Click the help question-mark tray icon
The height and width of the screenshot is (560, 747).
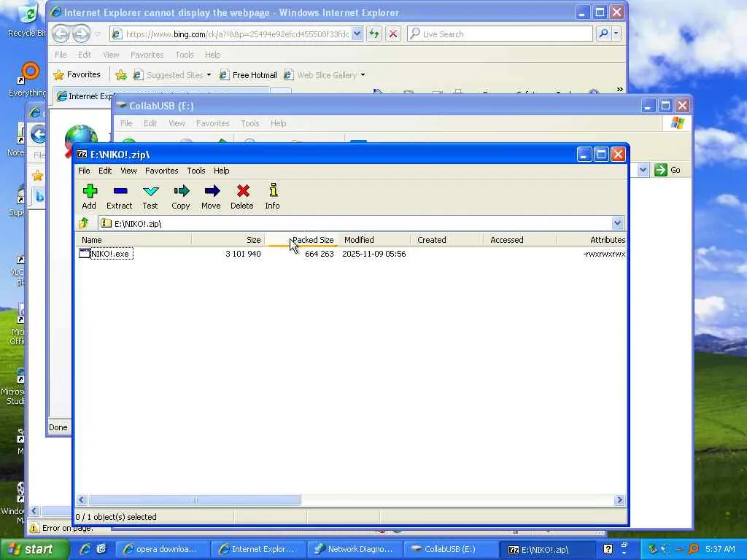[608, 549]
